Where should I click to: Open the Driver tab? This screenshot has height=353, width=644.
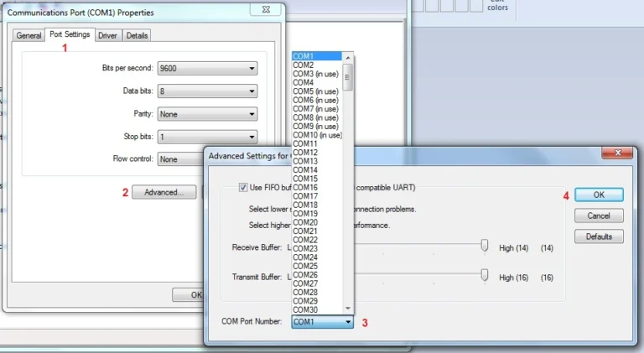click(x=107, y=36)
